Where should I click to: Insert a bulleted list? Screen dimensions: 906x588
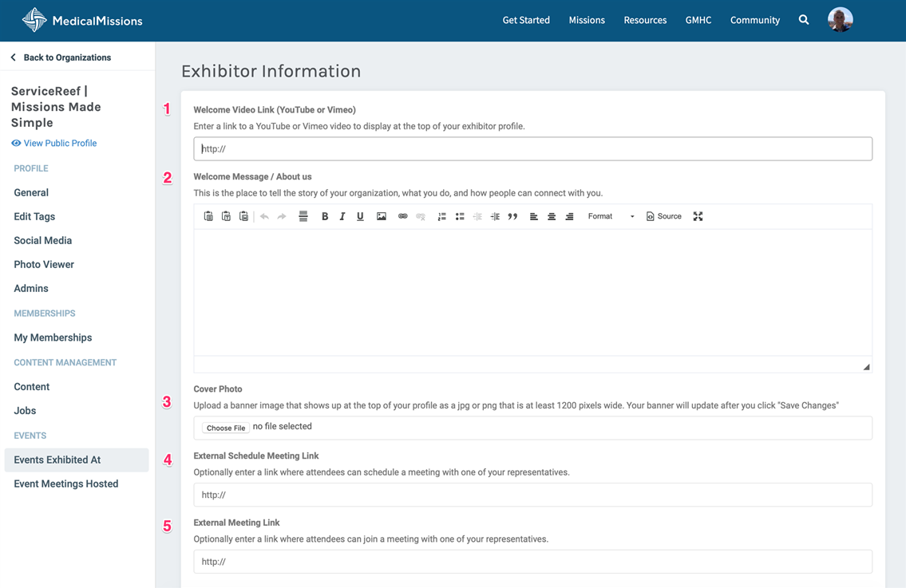point(460,216)
